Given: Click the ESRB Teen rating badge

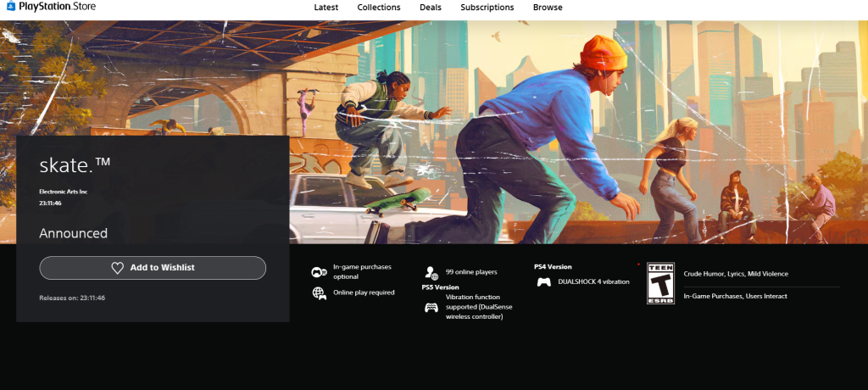Looking at the screenshot, I should tap(660, 283).
